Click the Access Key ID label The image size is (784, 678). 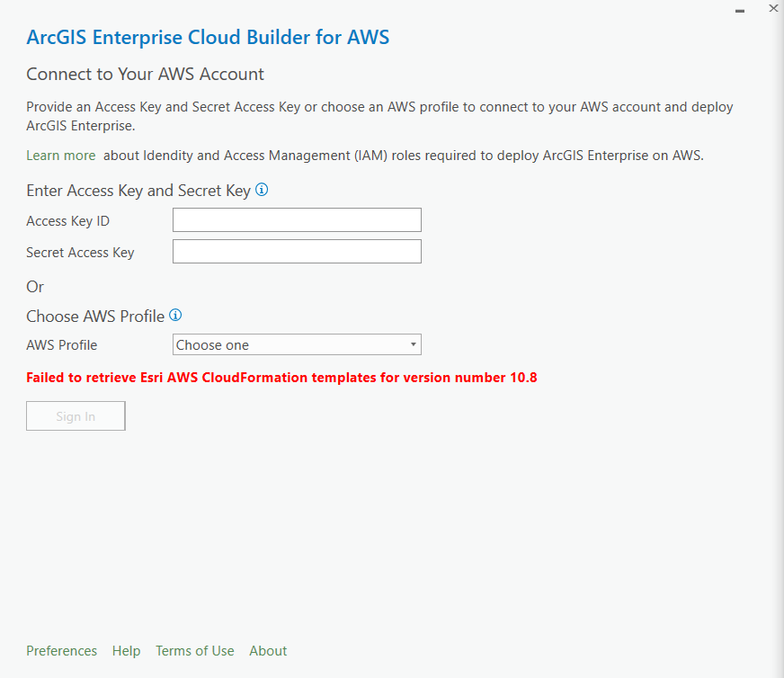click(68, 221)
